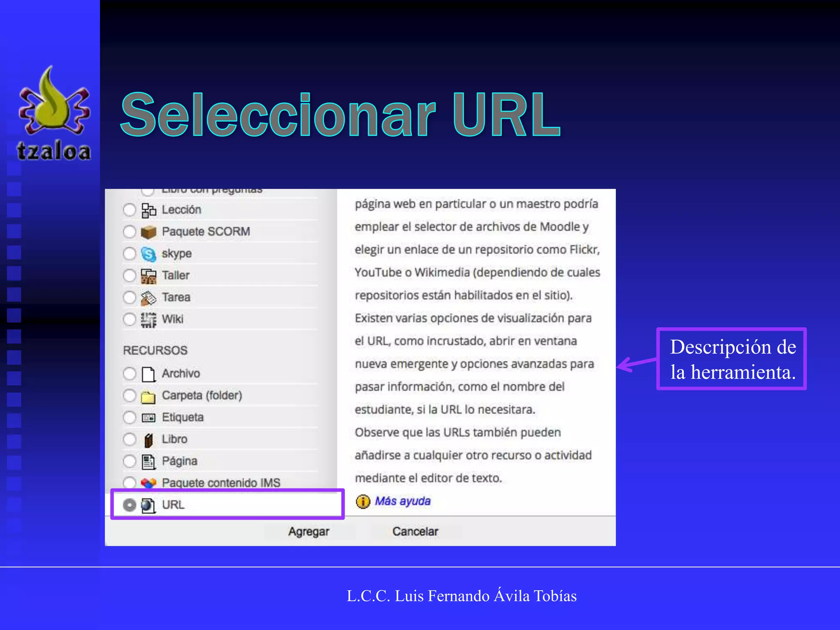Select the URL radio button
840x630 pixels.
130,505
